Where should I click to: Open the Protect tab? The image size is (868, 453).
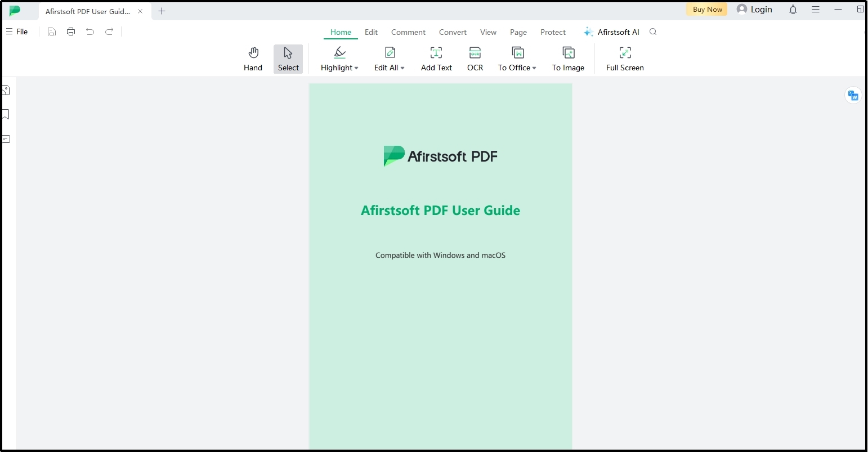(x=553, y=32)
